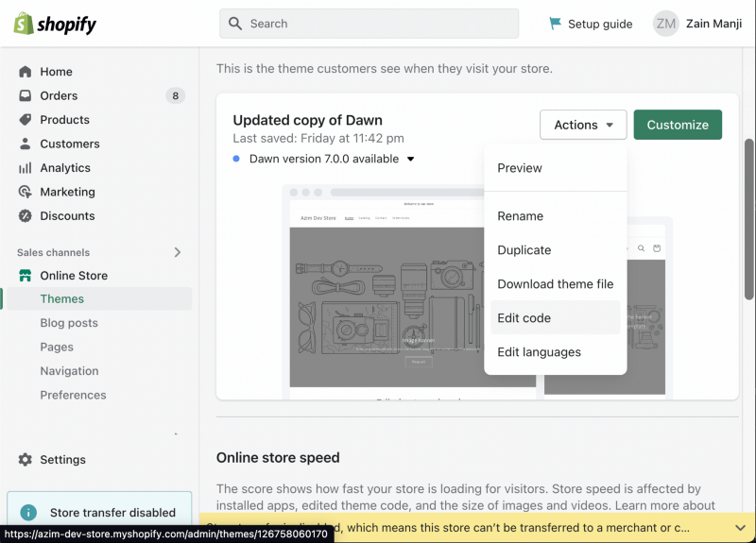
Task: Choose Download theme file option
Action: [x=556, y=284]
